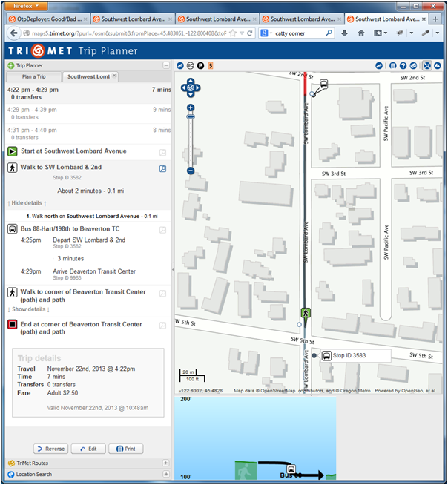This screenshot has width=448, height=485.
Task: Open the help question mark icon
Action: (403, 65)
